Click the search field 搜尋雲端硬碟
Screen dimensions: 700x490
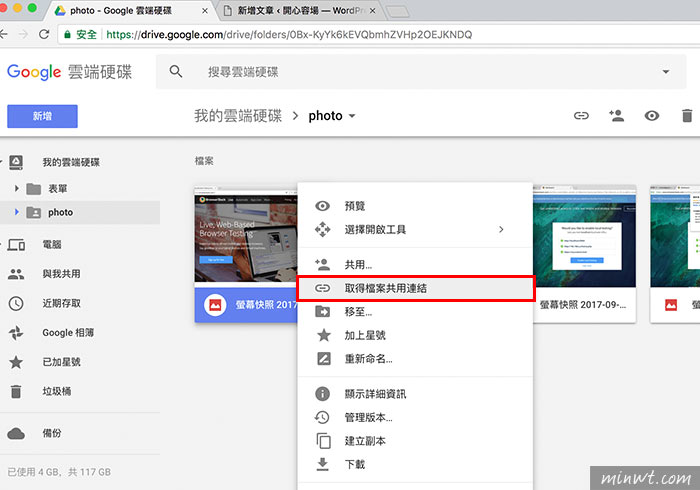click(x=421, y=72)
